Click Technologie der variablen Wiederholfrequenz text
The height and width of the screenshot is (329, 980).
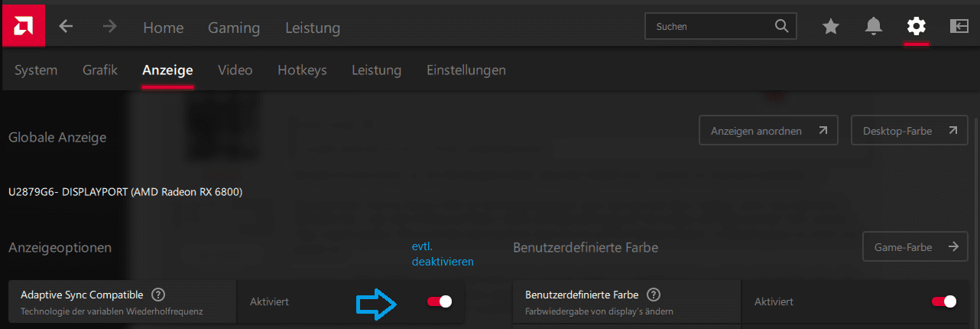pos(112,311)
